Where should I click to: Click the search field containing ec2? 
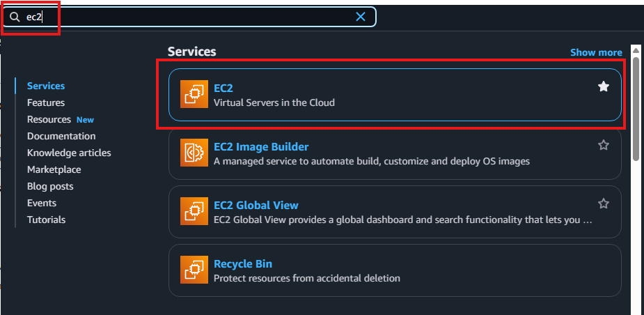click(189, 17)
